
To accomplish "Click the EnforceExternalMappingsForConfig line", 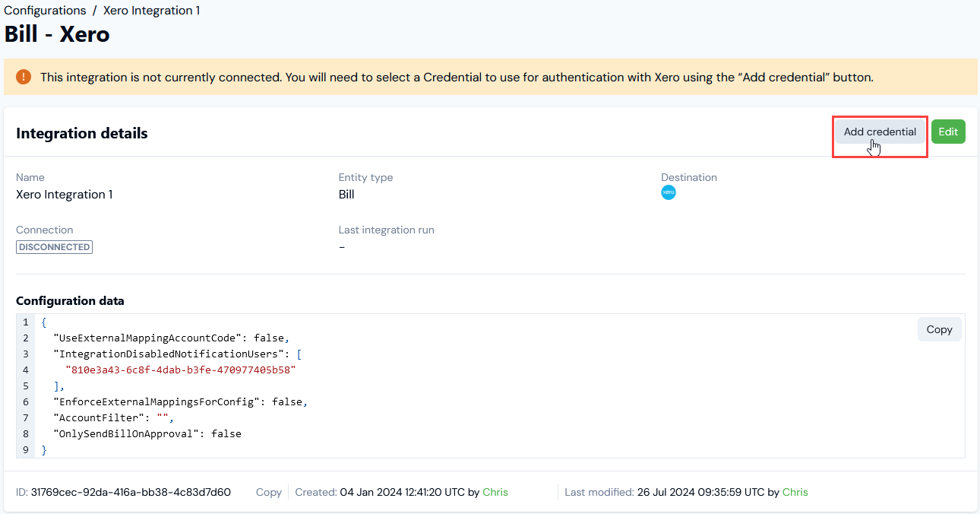I will [181, 401].
